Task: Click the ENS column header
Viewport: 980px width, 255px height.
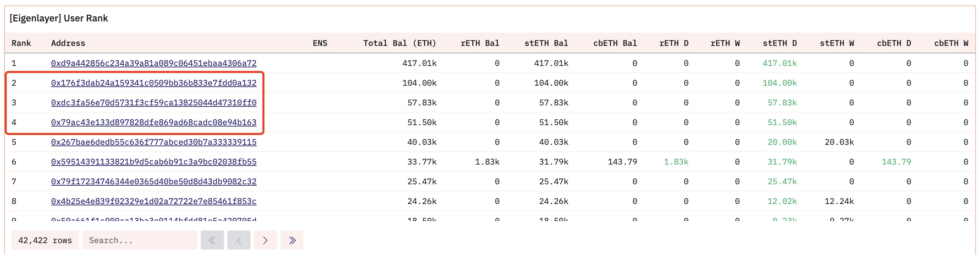Action: [320, 44]
